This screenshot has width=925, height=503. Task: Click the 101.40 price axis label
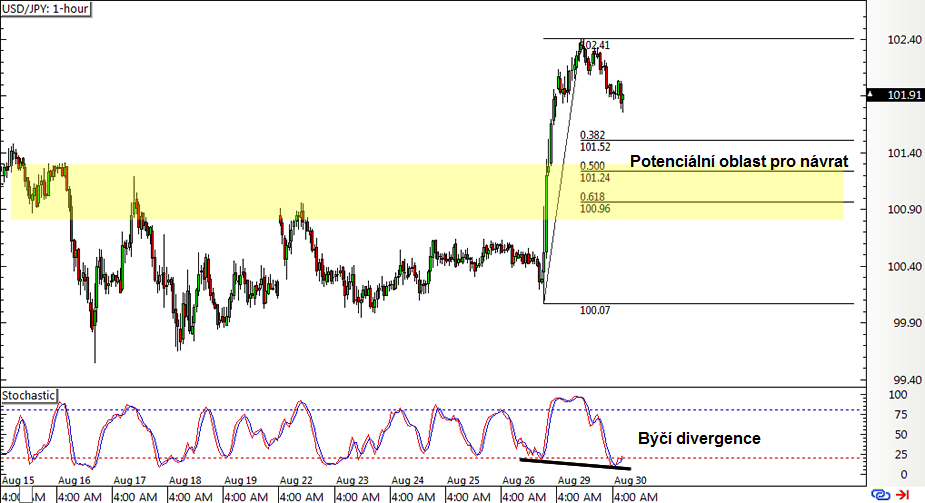(904, 153)
